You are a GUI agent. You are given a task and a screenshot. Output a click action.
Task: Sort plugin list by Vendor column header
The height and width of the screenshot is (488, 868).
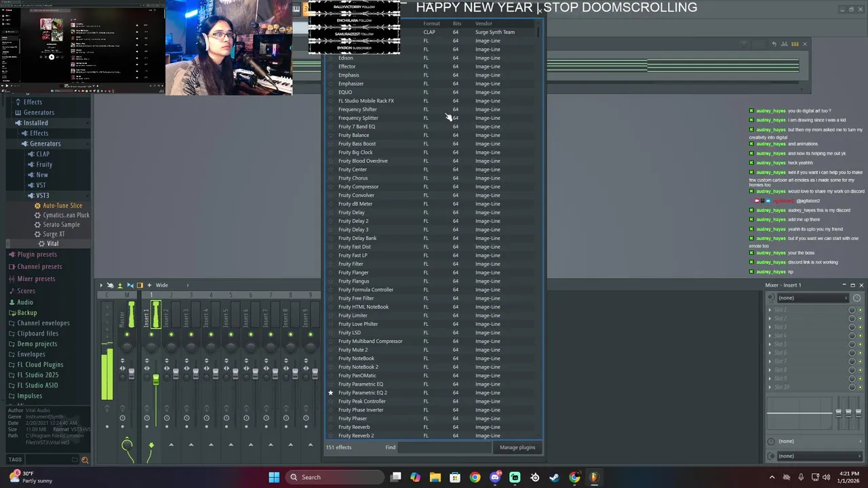484,24
